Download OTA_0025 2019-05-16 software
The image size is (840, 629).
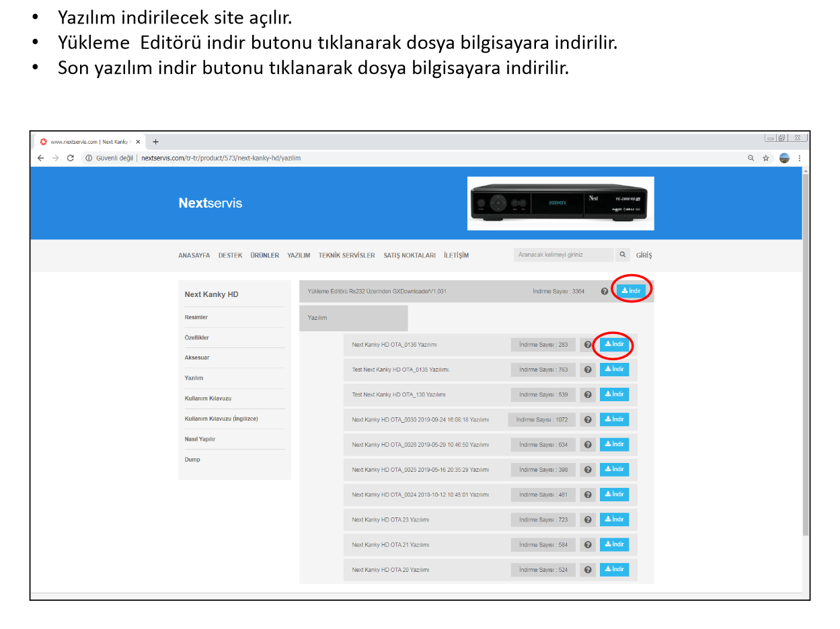614,469
